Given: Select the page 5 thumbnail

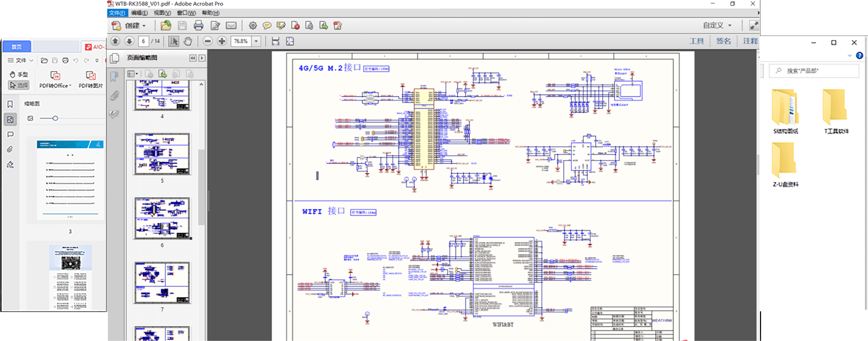Looking at the screenshot, I should [x=162, y=154].
